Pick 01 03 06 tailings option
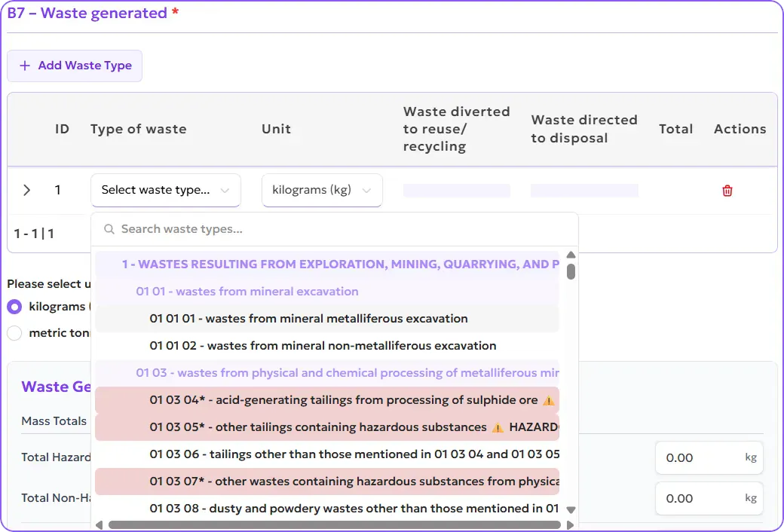The height and width of the screenshot is (532, 784). (x=327, y=454)
